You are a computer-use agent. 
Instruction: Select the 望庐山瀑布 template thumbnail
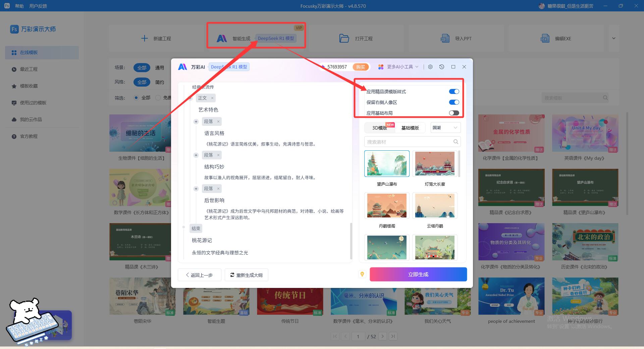[x=387, y=163]
